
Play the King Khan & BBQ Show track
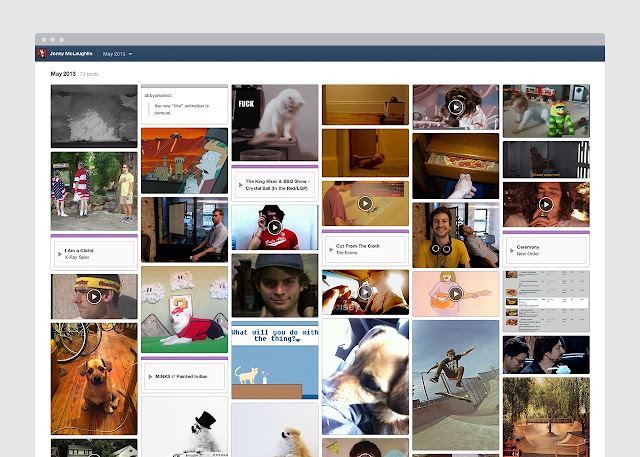click(240, 185)
